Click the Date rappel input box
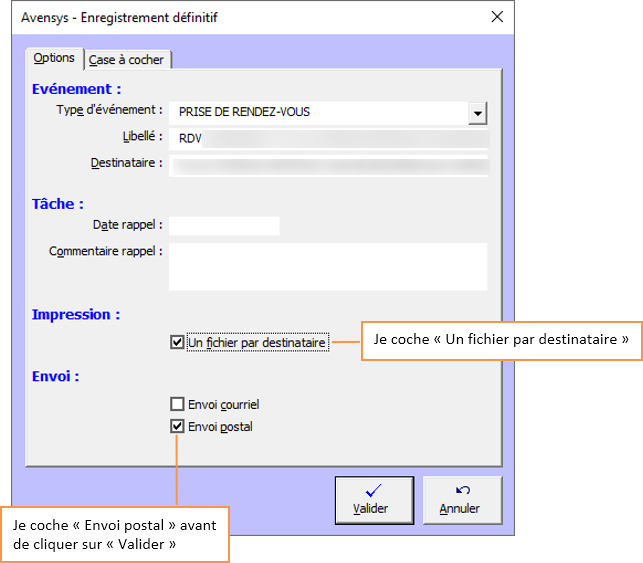643x563 pixels. pyautogui.click(x=223, y=226)
